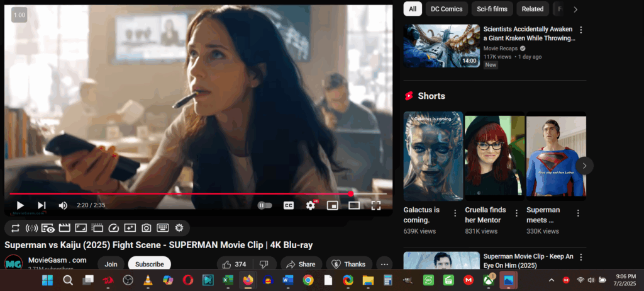Select the All filter chip
This screenshot has width=644, height=291.
coord(413,9)
